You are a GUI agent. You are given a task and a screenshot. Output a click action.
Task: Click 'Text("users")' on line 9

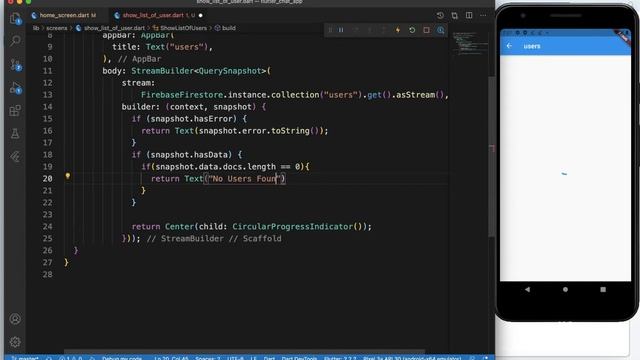(x=177, y=47)
